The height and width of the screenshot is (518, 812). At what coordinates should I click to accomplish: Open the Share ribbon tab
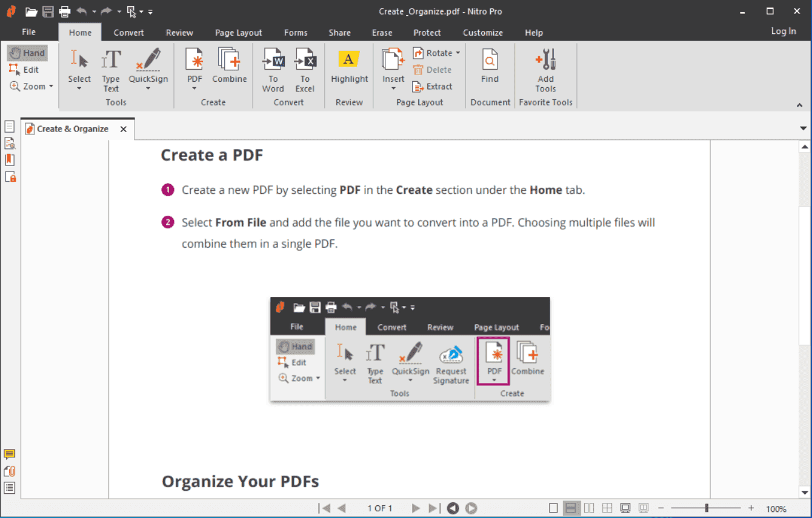click(x=340, y=33)
